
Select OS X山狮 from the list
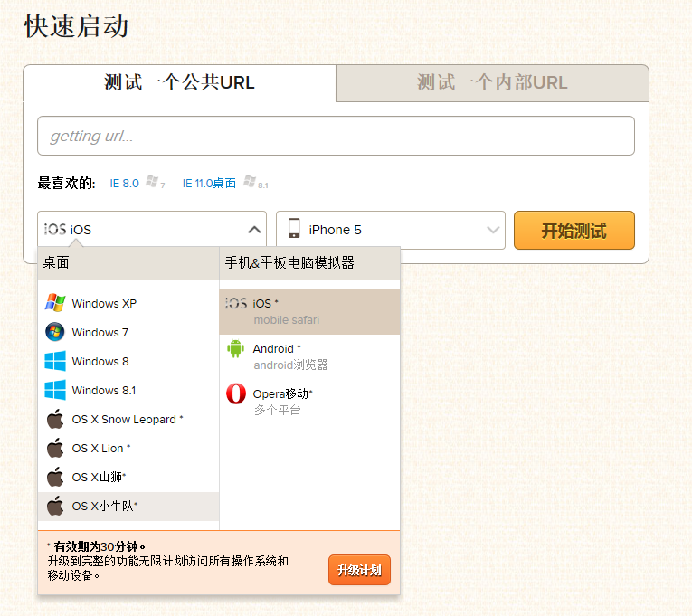coord(128,478)
